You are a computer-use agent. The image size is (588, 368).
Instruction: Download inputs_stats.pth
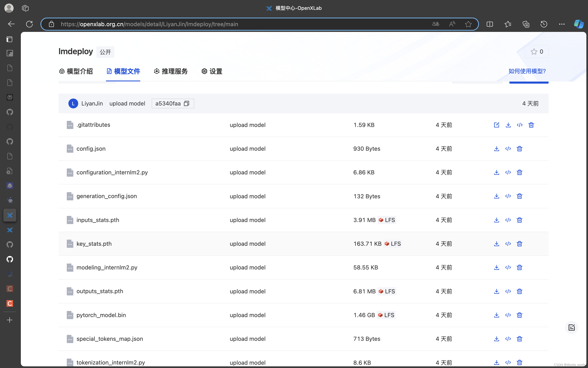496,220
